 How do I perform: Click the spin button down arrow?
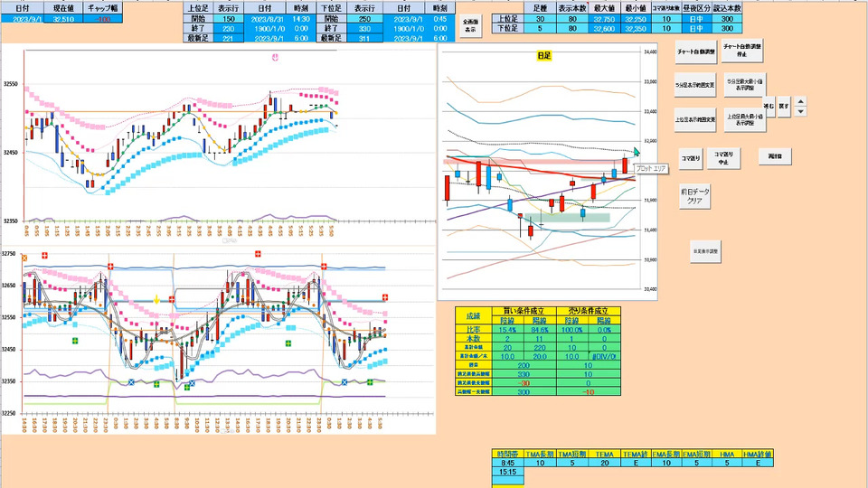pyautogui.click(x=800, y=111)
